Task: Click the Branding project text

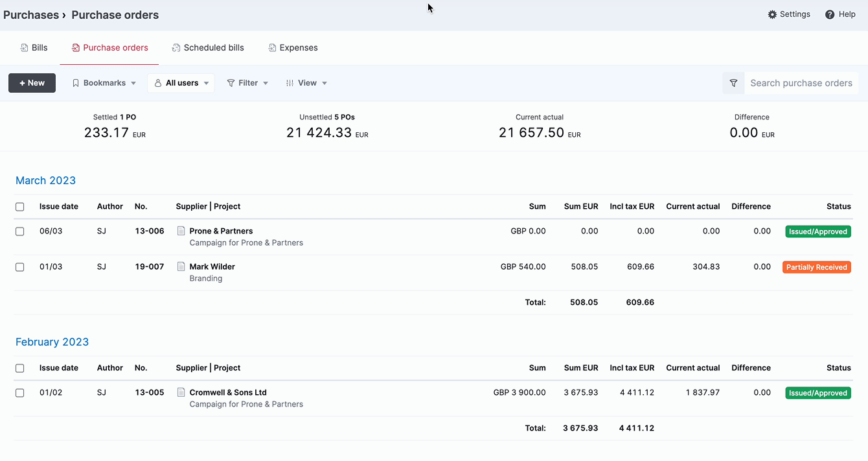Action: [x=206, y=278]
